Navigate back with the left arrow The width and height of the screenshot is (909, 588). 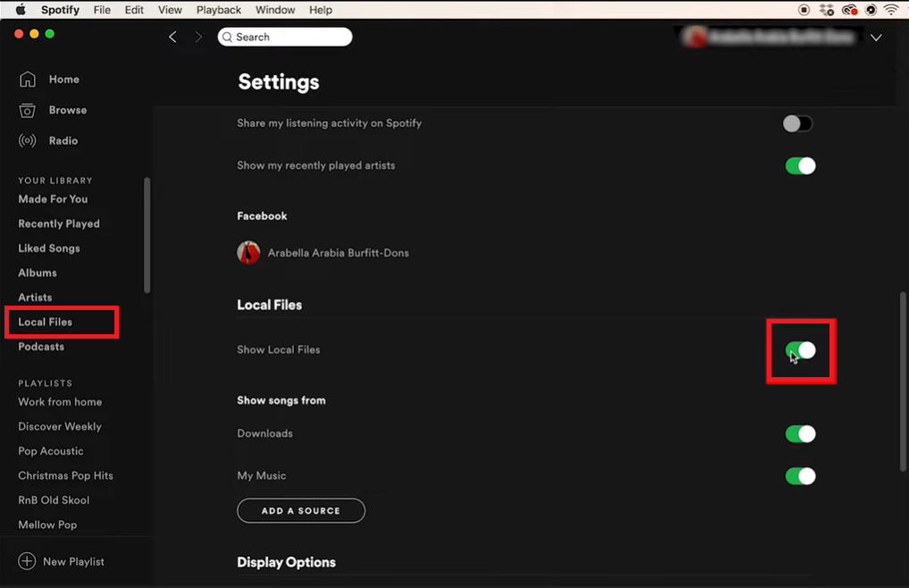coord(173,38)
